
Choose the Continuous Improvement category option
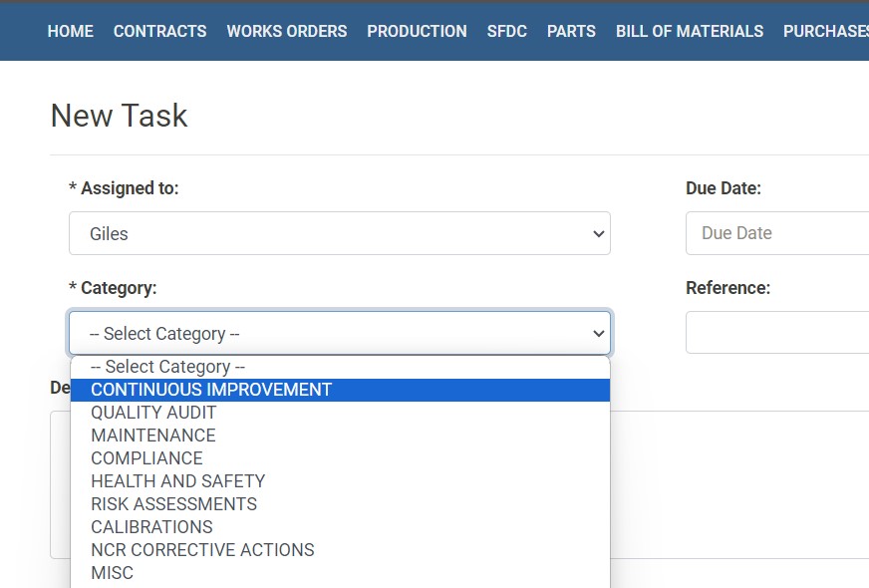[211, 390]
